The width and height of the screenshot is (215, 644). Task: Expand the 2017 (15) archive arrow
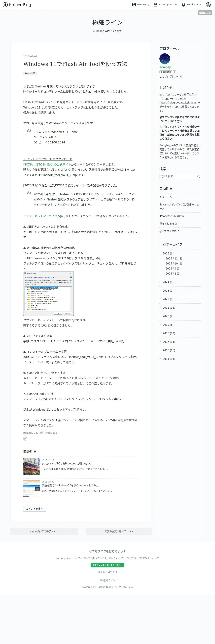pos(160,342)
